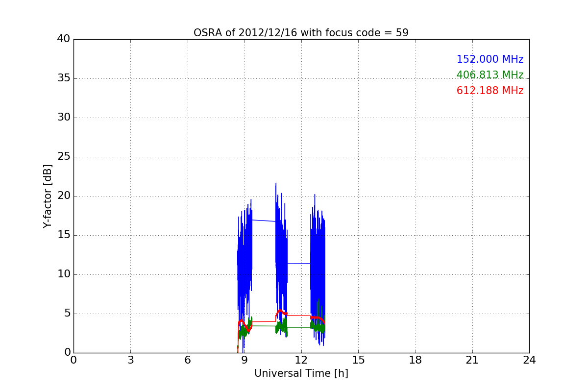Select the red 612.188 MHz legend label
This screenshot has width=588, height=392.
point(490,91)
